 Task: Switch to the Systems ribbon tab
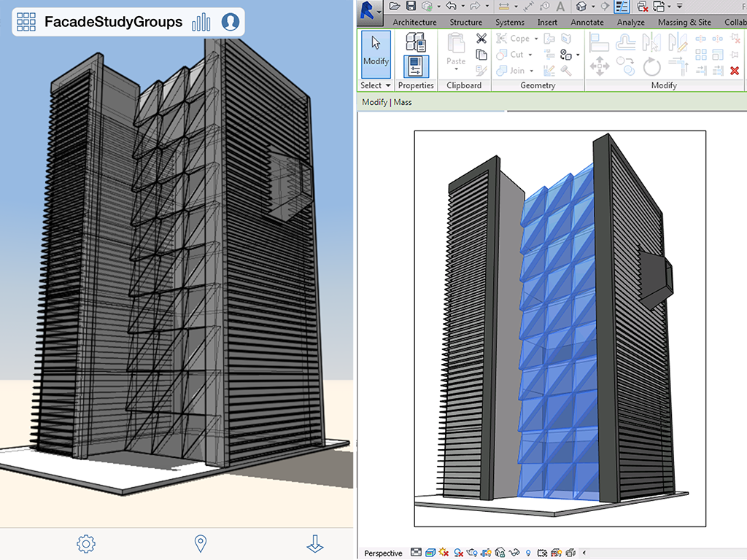click(509, 22)
